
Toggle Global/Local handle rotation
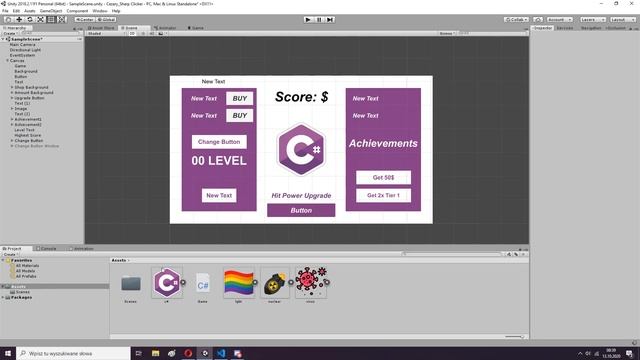coord(106,20)
